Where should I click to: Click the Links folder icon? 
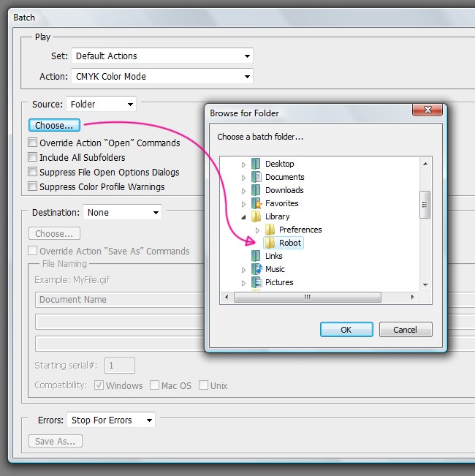pos(256,256)
